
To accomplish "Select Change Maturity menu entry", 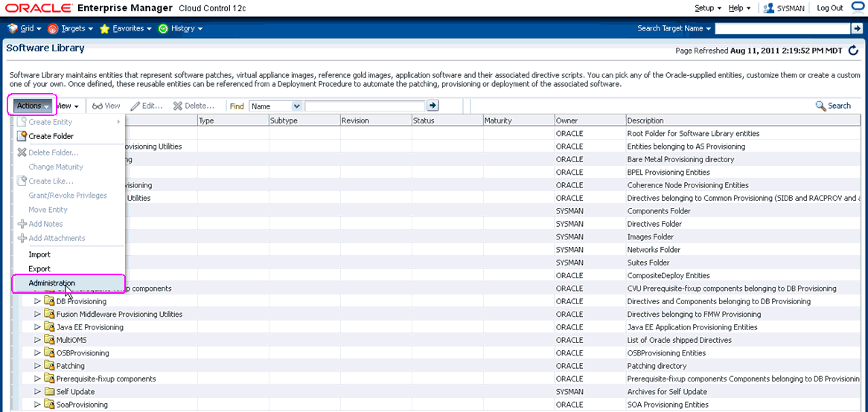I will click(x=69, y=167).
